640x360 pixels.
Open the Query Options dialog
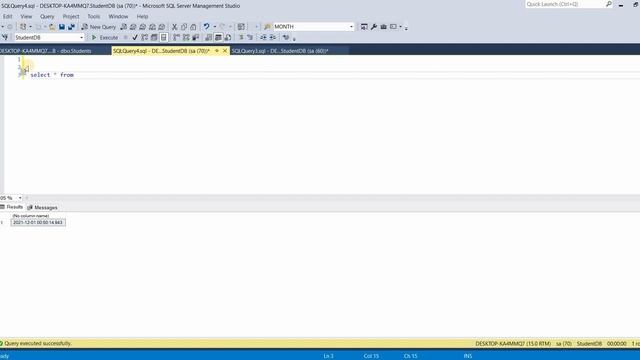tap(154, 38)
